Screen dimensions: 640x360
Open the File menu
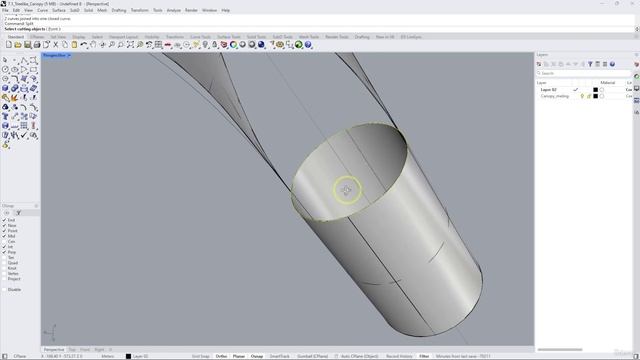click(x=5, y=10)
